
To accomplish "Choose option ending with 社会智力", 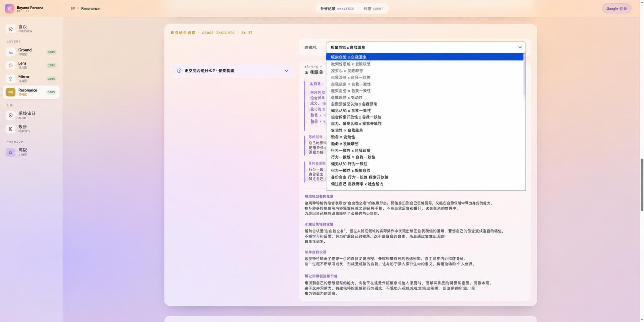I will click(x=425, y=184).
